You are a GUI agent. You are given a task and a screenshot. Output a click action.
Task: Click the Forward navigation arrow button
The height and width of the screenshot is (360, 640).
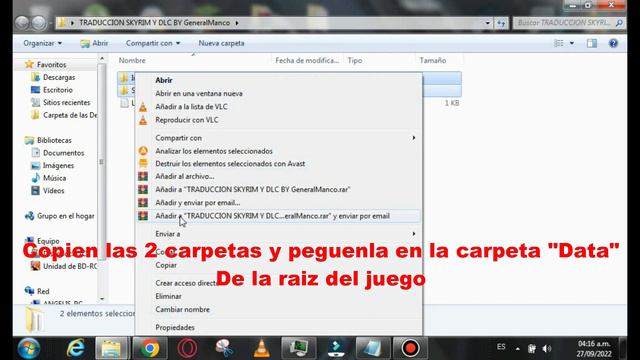tap(39, 23)
